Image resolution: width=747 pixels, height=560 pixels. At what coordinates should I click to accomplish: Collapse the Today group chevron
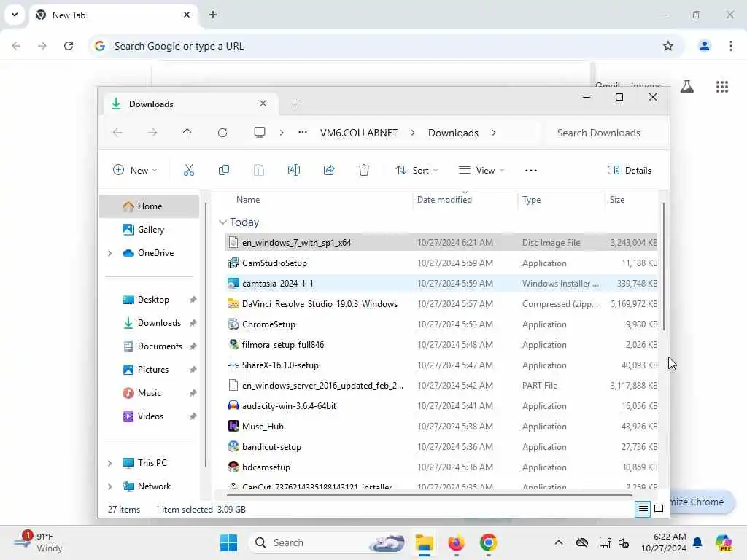(222, 222)
